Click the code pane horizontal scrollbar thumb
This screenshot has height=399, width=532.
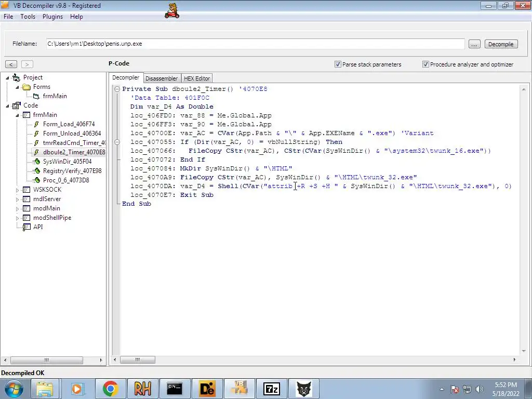click(137, 360)
